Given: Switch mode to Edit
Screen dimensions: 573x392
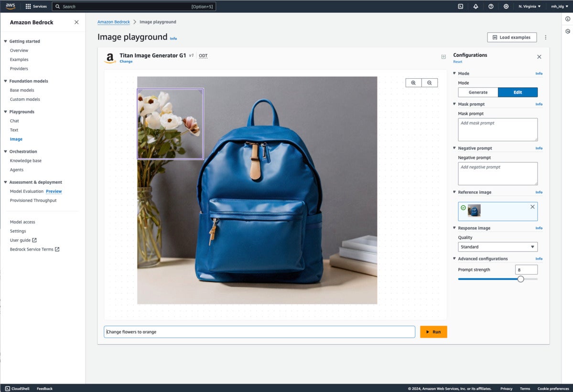Looking at the screenshot, I should [x=518, y=92].
